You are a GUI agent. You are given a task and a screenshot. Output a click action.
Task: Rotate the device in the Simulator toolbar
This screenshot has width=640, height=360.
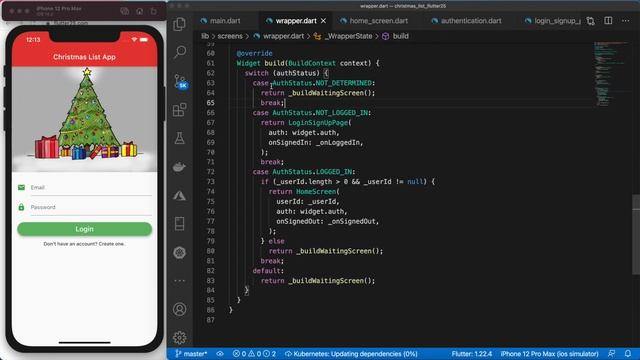coord(154,11)
